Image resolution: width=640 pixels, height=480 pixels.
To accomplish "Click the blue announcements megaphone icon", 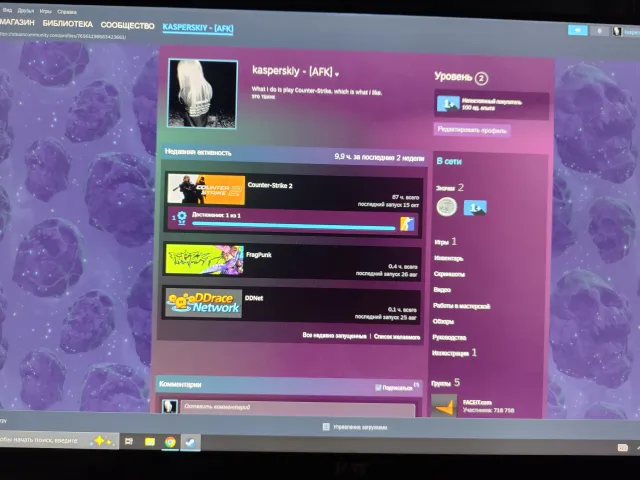I will point(578,30).
